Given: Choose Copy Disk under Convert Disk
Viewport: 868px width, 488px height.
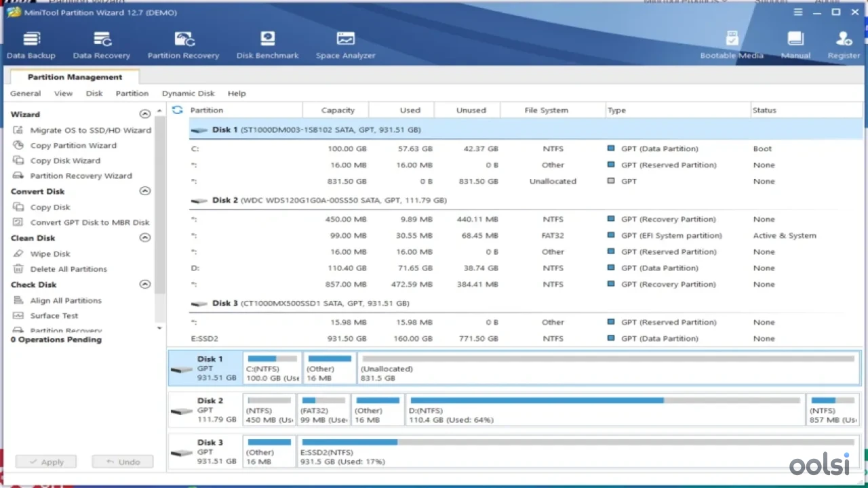Looking at the screenshot, I should (42, 207).
